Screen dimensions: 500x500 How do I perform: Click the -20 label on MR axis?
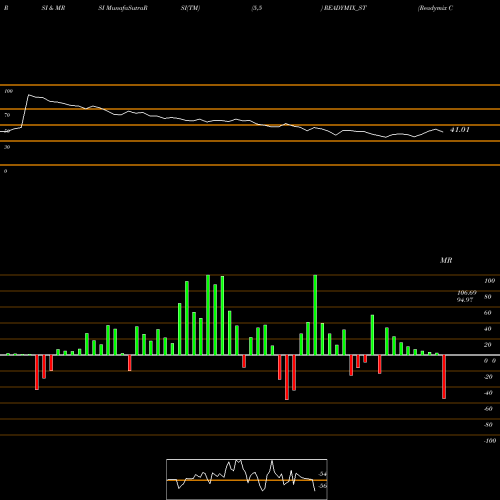point(488,377)
